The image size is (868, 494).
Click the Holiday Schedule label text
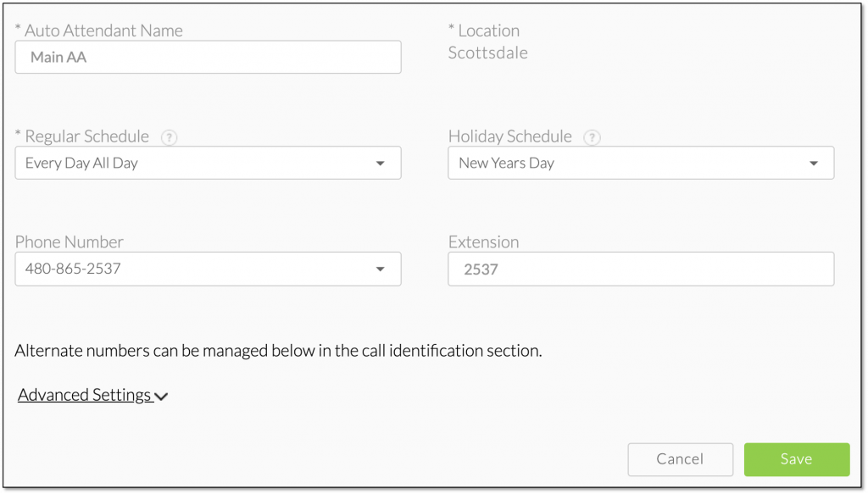509,136
